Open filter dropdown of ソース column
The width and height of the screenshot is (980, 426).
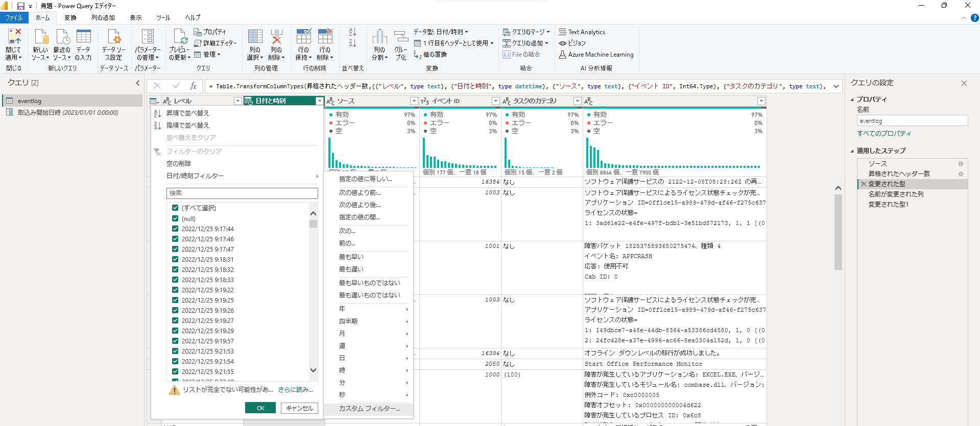[414, 101]
